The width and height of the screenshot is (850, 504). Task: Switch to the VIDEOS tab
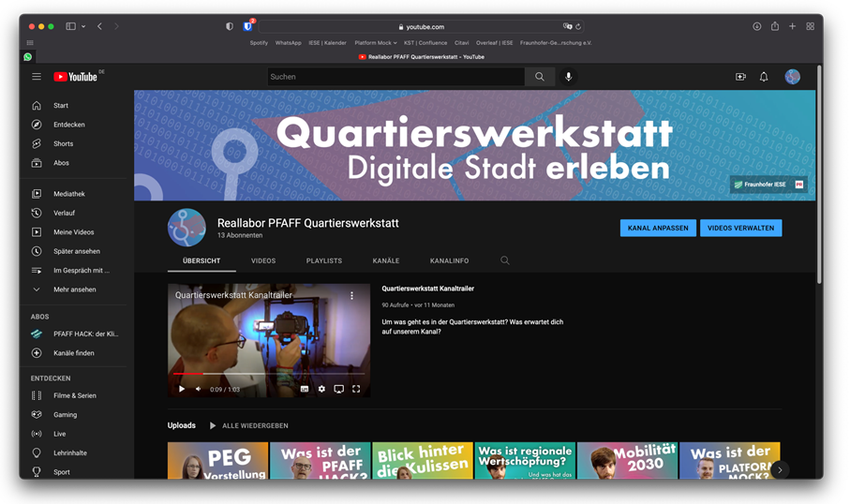coord(263,260)
